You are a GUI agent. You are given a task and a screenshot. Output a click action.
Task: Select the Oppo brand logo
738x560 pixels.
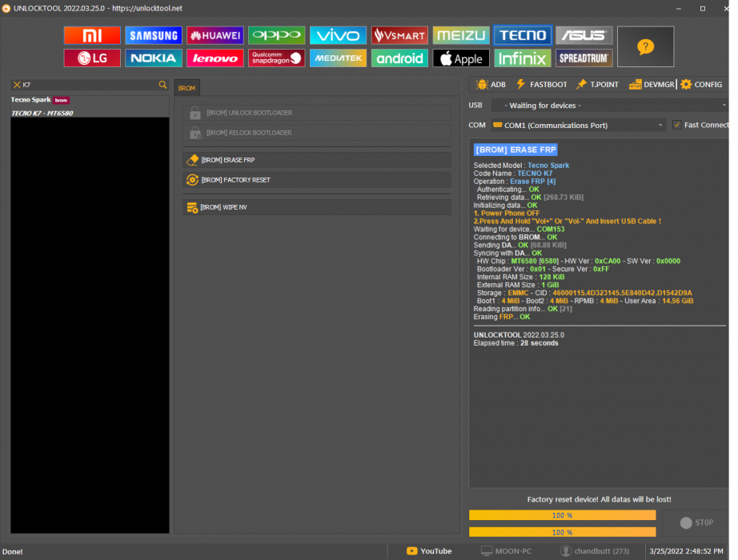point(276,35)
